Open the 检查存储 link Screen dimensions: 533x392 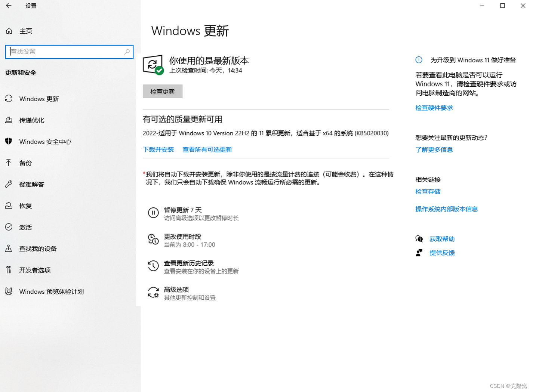coord(428,191)
